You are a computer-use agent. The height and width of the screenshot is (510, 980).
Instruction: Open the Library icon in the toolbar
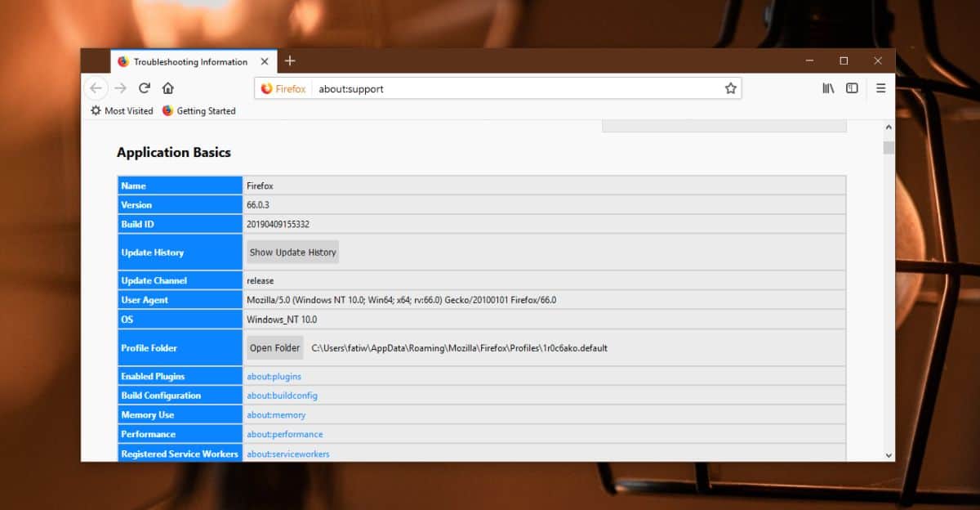828,88
